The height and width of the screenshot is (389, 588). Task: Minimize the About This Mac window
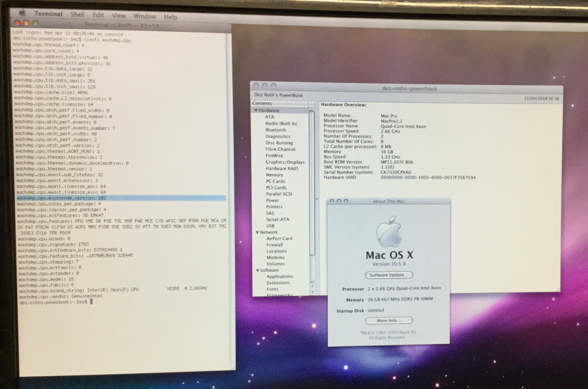339,202
